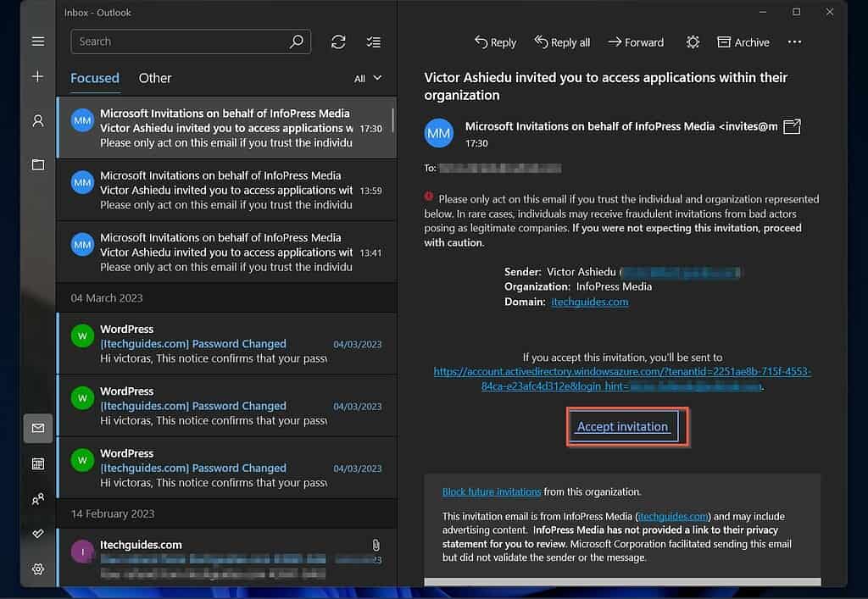This screenshot has height=599, width=868.
Task: Open the People contacts icon
Action: click(x=37, y=499)
